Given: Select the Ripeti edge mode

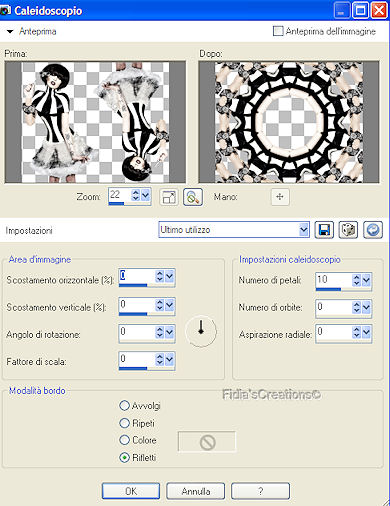Looking at the screenshot, I should click(x=124, y=423).
